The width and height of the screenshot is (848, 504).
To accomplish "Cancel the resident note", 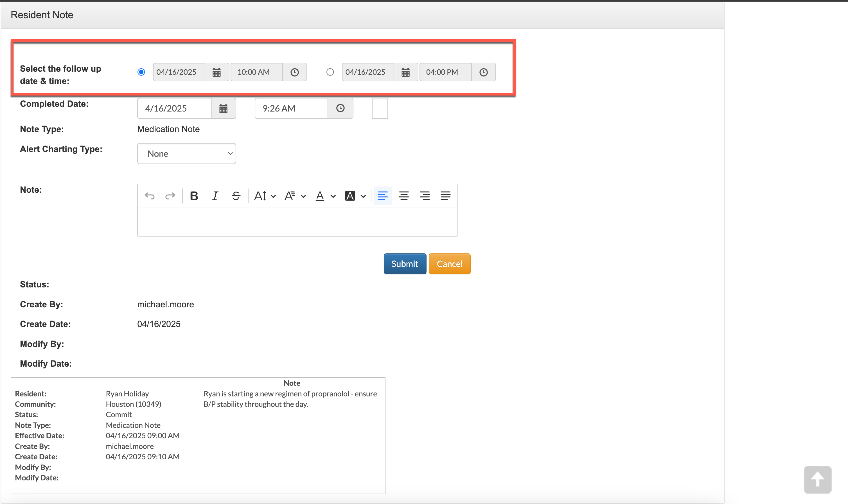I will click(x=449, y=264).
